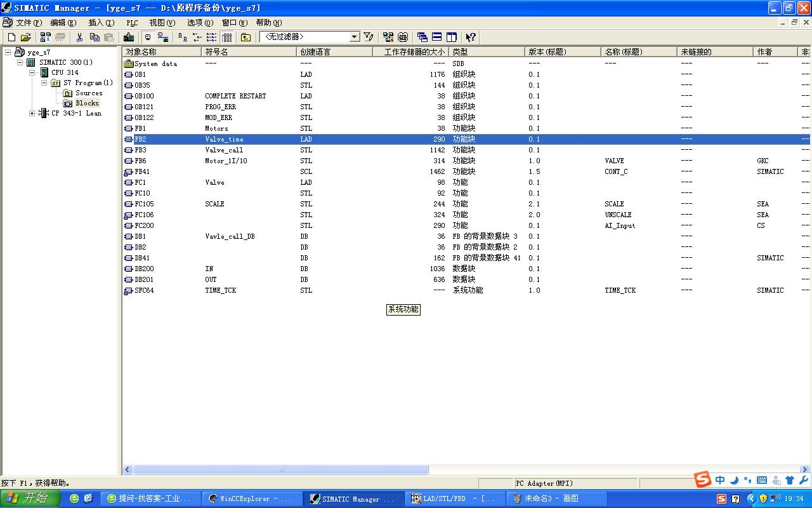
Task: Collapse the SIMATIC 300(1) tree node
Action: [x=20, y=62]
